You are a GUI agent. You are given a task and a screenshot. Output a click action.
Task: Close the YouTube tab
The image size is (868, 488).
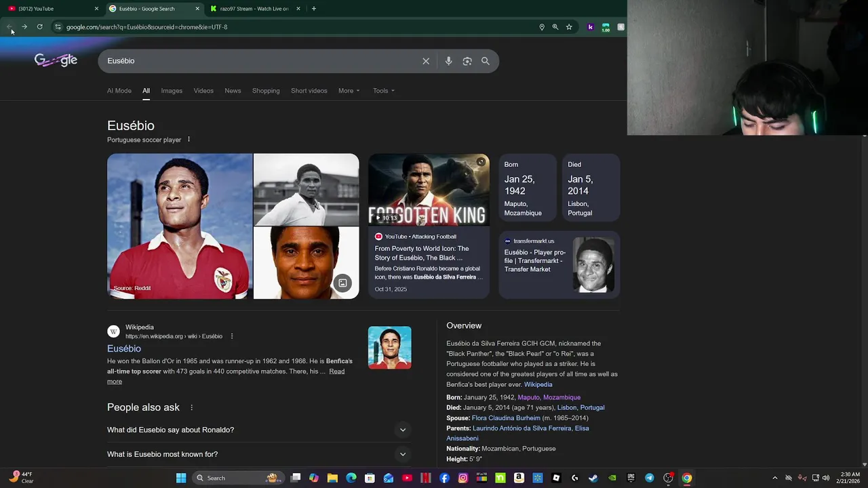[96, 9]
